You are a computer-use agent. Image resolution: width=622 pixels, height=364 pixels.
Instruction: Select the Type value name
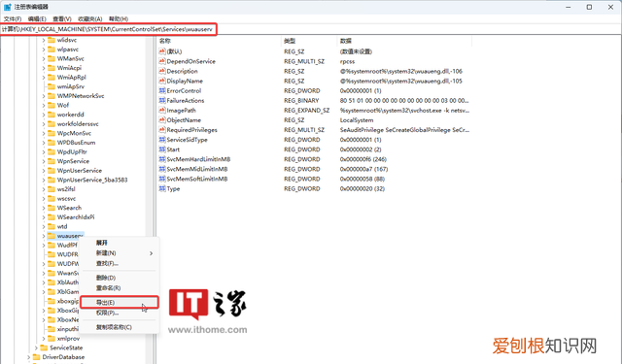pos(173,189)
